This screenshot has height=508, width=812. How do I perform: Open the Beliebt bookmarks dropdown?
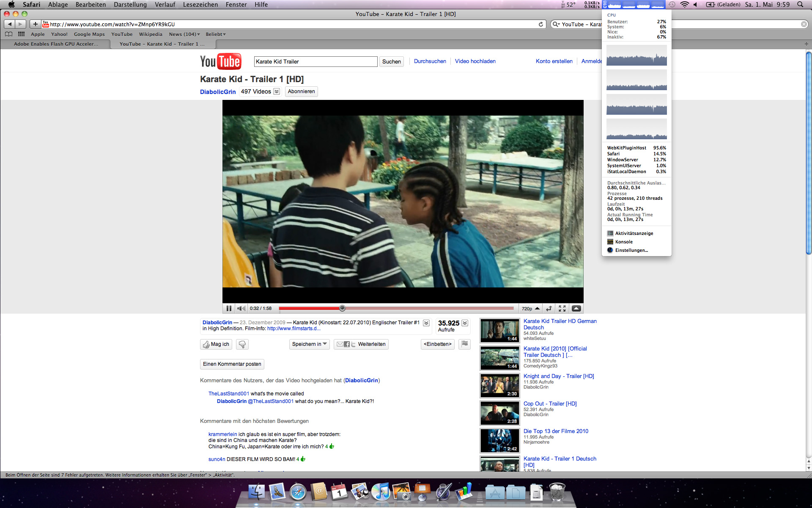(216, 34)
